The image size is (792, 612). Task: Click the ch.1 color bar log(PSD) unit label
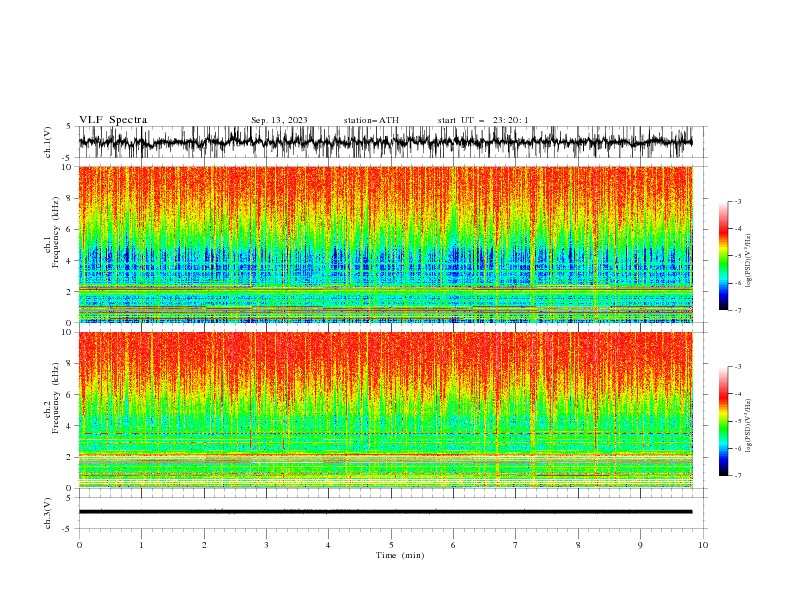click(x=749, y=260)
